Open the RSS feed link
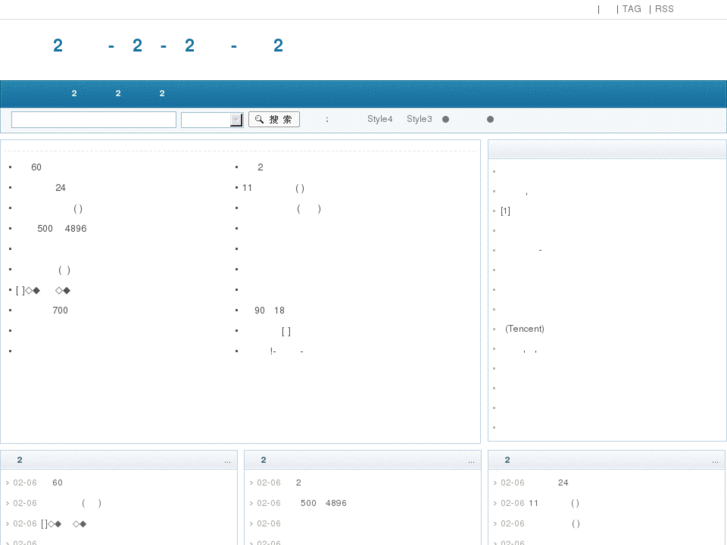The width and height of the screenshot is (727, 545). (x=664, y=9)
